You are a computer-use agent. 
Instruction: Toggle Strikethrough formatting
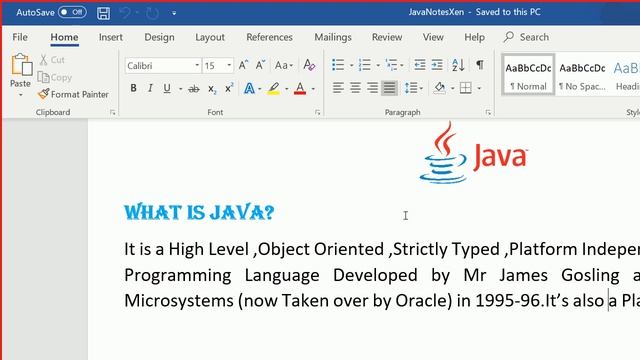[194, 89]
